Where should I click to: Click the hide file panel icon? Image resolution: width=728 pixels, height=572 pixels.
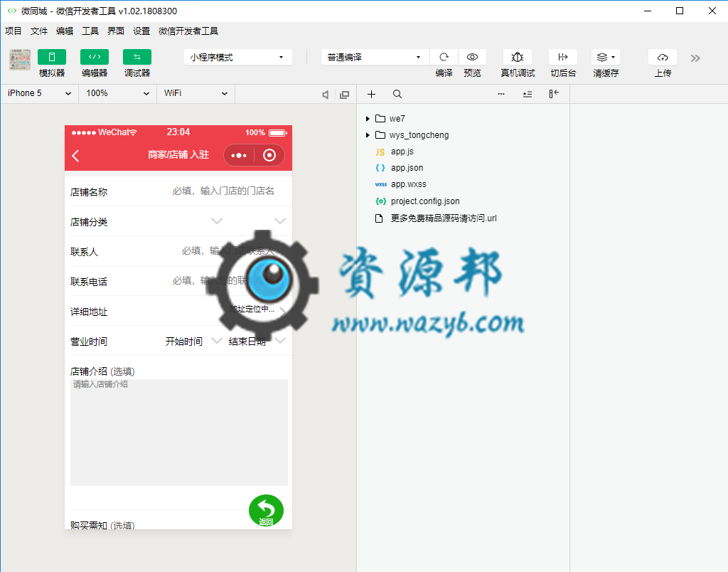pyautogui.click(x=553, y=94)
